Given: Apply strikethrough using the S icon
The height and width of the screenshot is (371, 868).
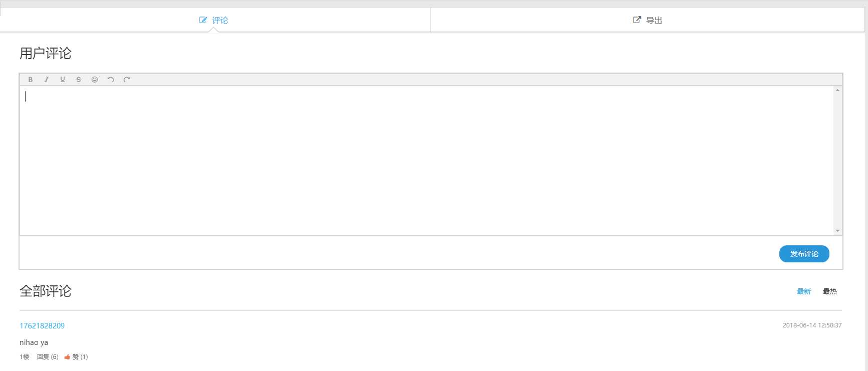Looking at the screenshot, I should tap(79, 80).
